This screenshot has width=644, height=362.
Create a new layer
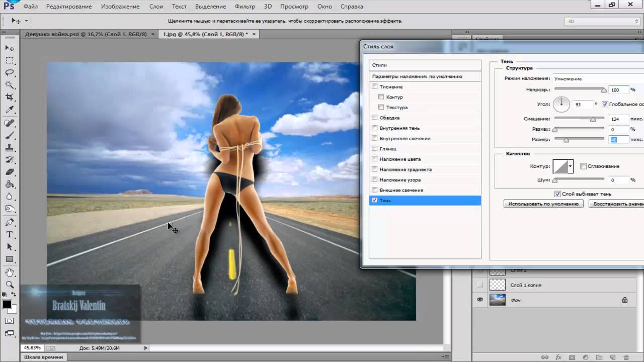(x=613, y=357)
